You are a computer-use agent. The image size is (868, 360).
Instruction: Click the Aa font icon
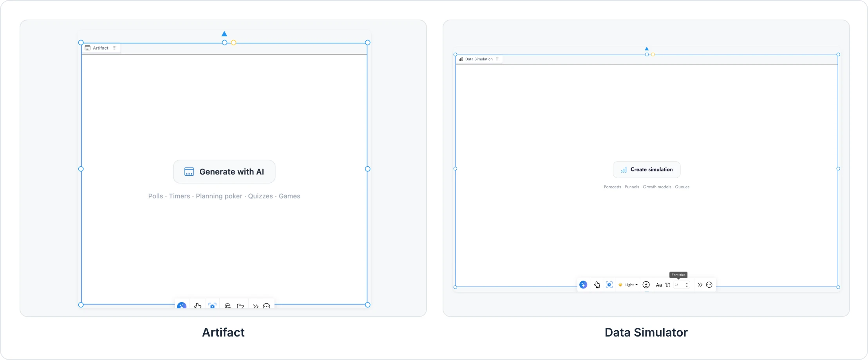coord(659,285)
